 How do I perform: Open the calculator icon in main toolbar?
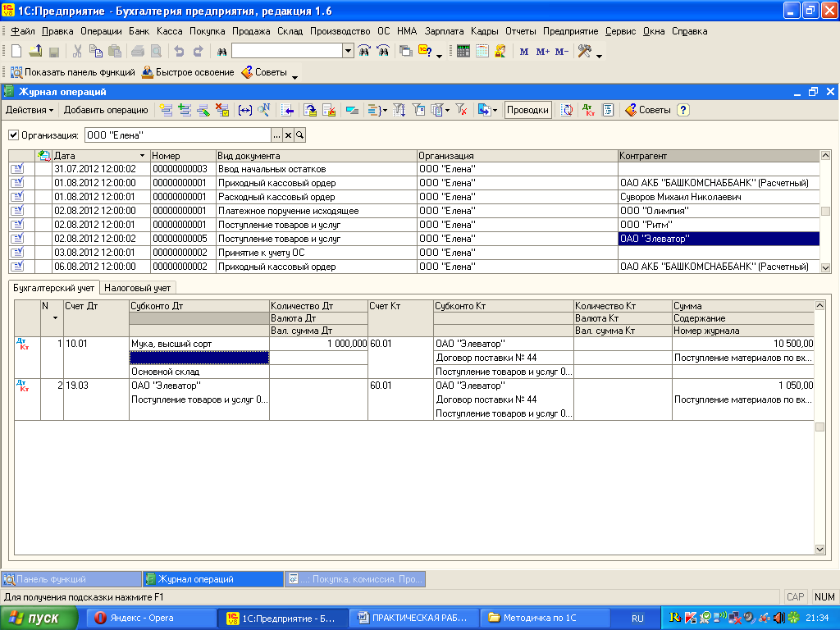pos(463,52)
